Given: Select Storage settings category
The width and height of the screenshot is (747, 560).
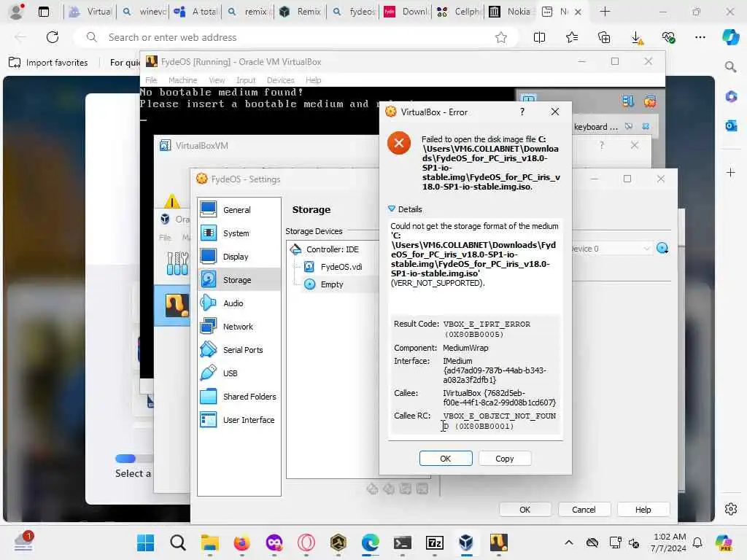Looking at the screenshot, I should (239, 279).
